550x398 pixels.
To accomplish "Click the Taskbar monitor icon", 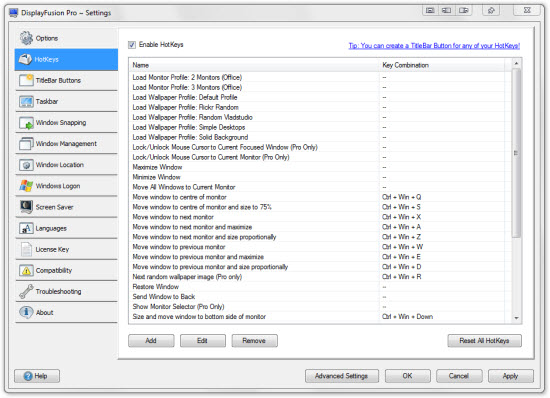I will pyautogui.click(x=26, y=101).
